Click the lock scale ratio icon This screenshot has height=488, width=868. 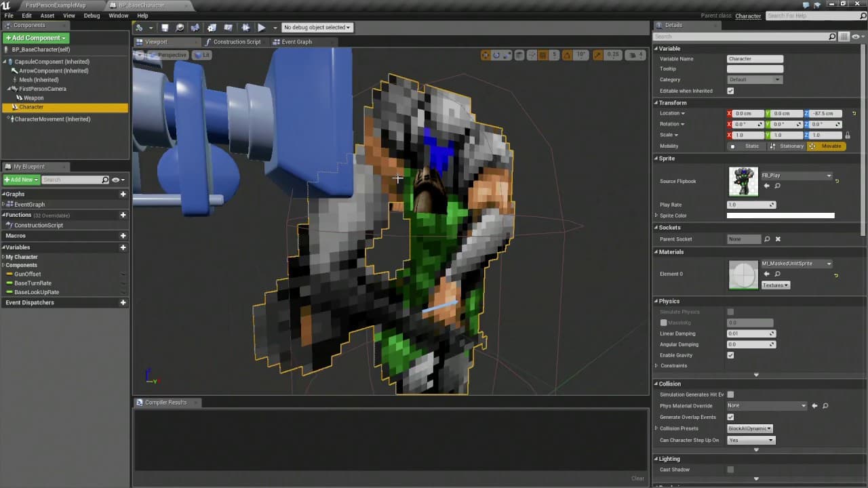click(847, 136)
